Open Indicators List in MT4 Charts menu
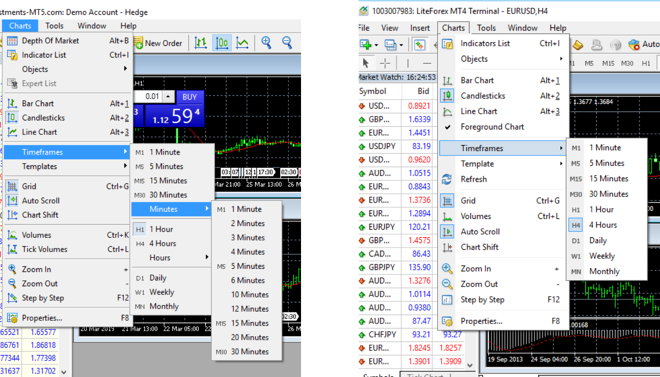The height and width of the screenshot is (377, 660). 503,43
